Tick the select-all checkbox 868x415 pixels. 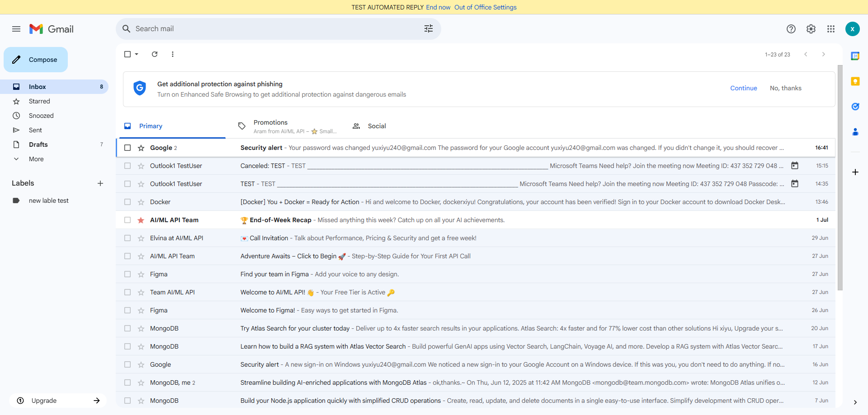click(x=127, y=54)
